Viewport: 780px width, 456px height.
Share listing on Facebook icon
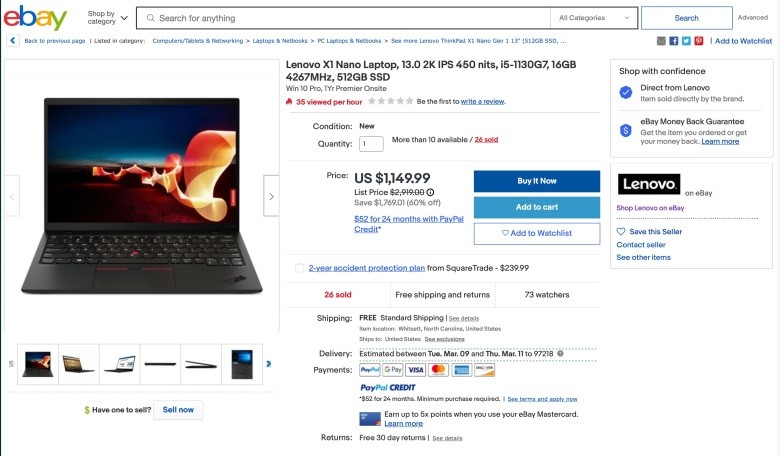(x=674, y=41)
